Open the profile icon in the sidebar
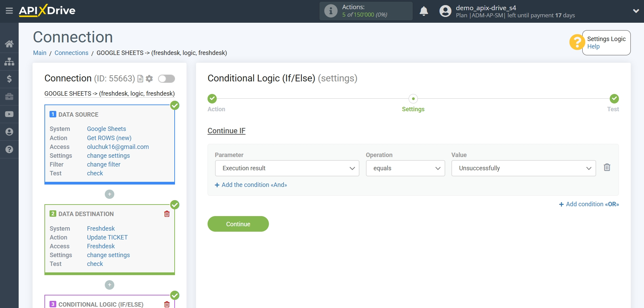 point(9,132)
